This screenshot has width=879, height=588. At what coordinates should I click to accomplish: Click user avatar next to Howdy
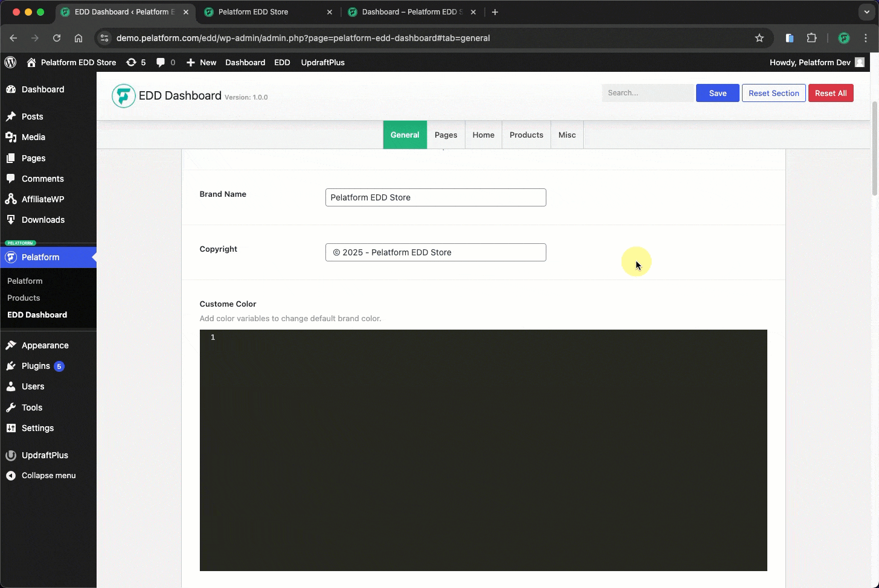tap(860, 62)
